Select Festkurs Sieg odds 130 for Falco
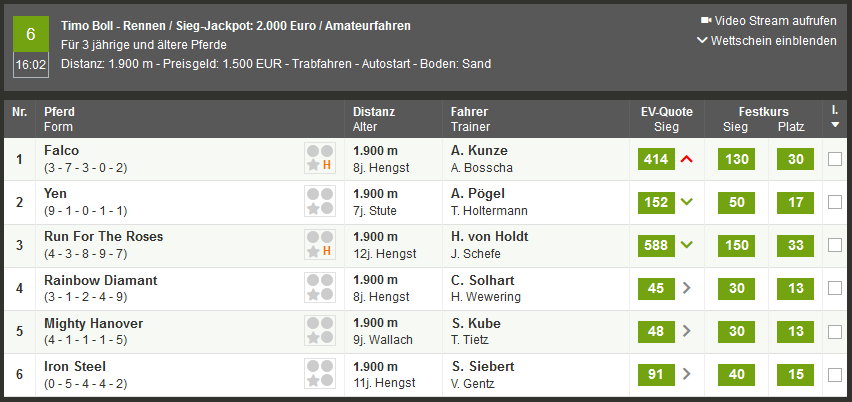This screenshot has width=852, height=402. click(x=736, y=159)
